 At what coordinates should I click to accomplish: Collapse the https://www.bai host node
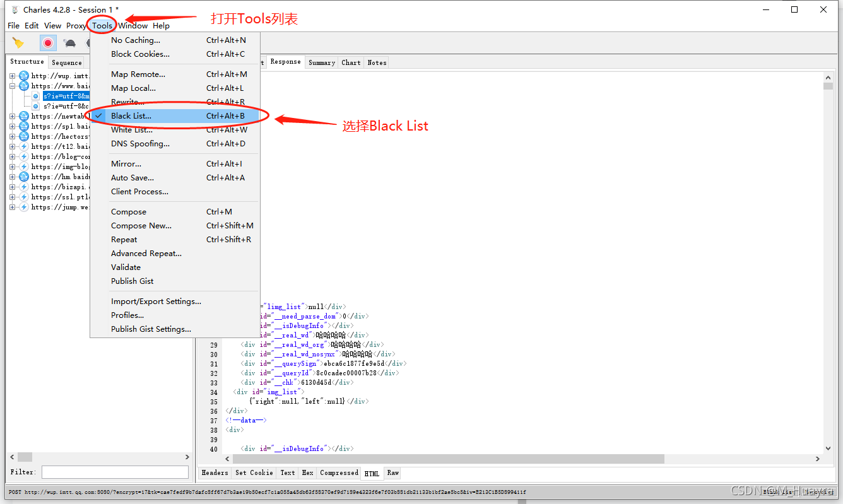(13, 86)
